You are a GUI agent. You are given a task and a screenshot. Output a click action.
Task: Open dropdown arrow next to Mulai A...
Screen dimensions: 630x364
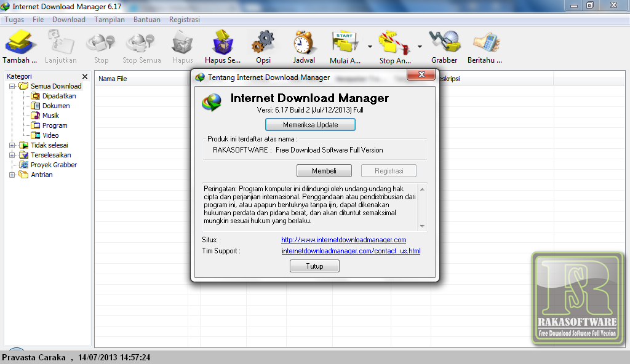(x=370, y=47)
